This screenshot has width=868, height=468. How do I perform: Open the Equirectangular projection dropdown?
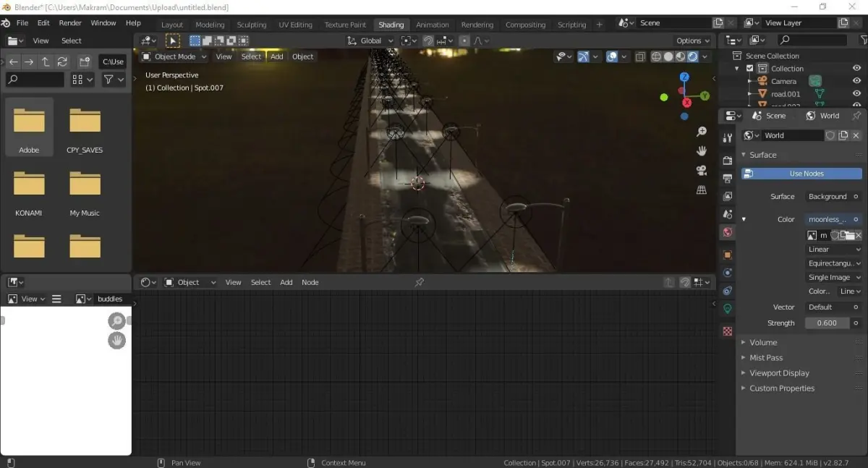[x=834, y=263]
